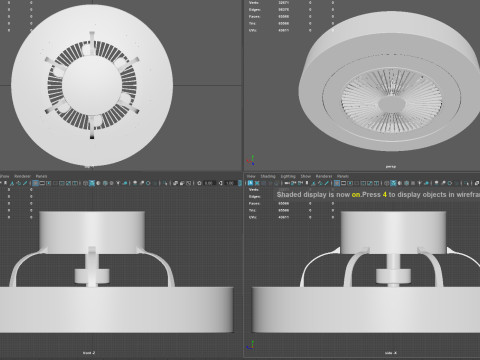Open the Show menu of the side view
The image size is (480, 360).
tap(306, 176)
